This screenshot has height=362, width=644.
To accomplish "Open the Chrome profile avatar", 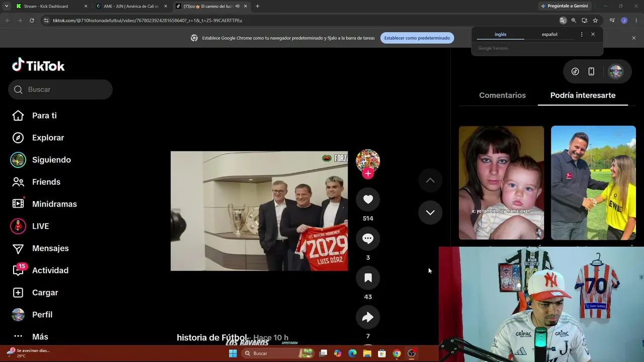I will (x=624, y=20).
